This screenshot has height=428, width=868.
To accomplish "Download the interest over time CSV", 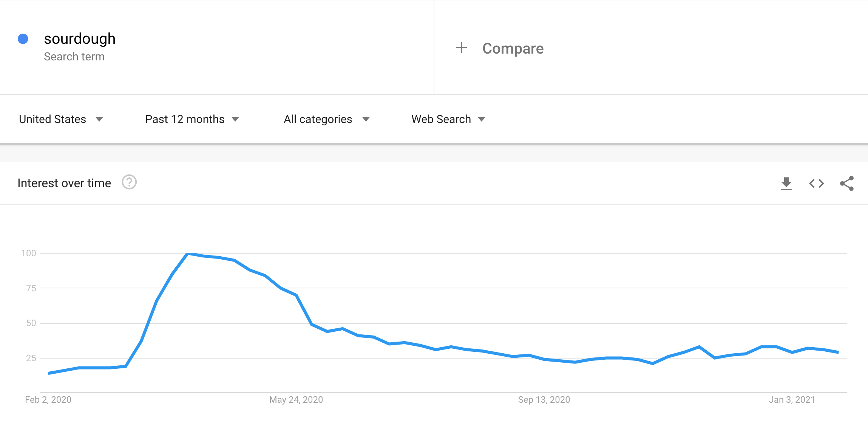I will [x=786, y=183].
